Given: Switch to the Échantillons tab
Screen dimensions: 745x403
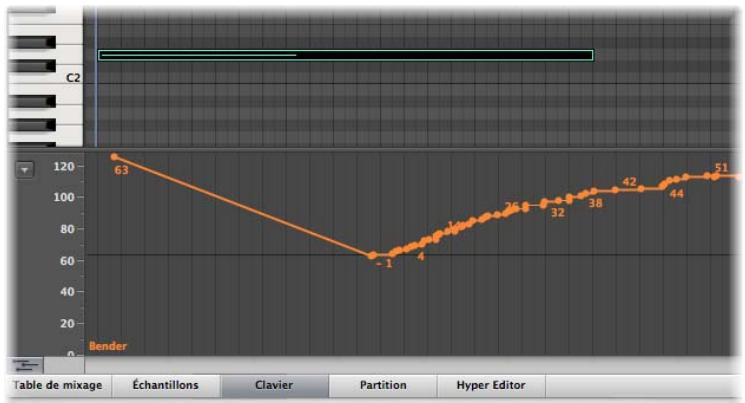Looking at the screenshot, I should click(x=166, y=385).
